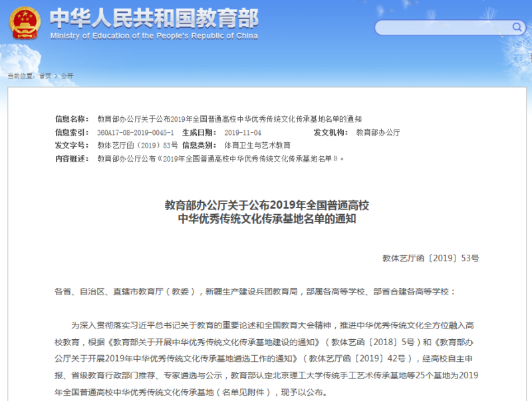This screenshot has width=532, height=401.
Task: Click the 内容概述 summary text
Action: pos(221,158)
